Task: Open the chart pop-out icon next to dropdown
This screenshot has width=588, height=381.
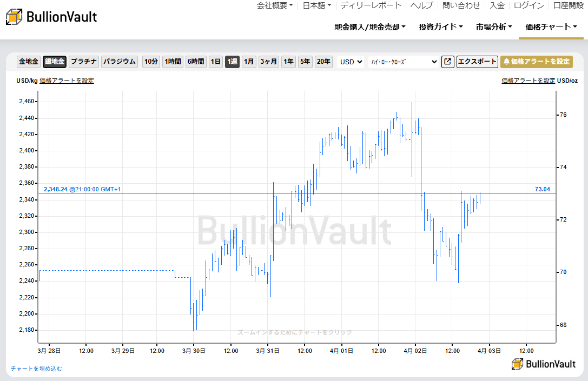Action: coord(448,62)
